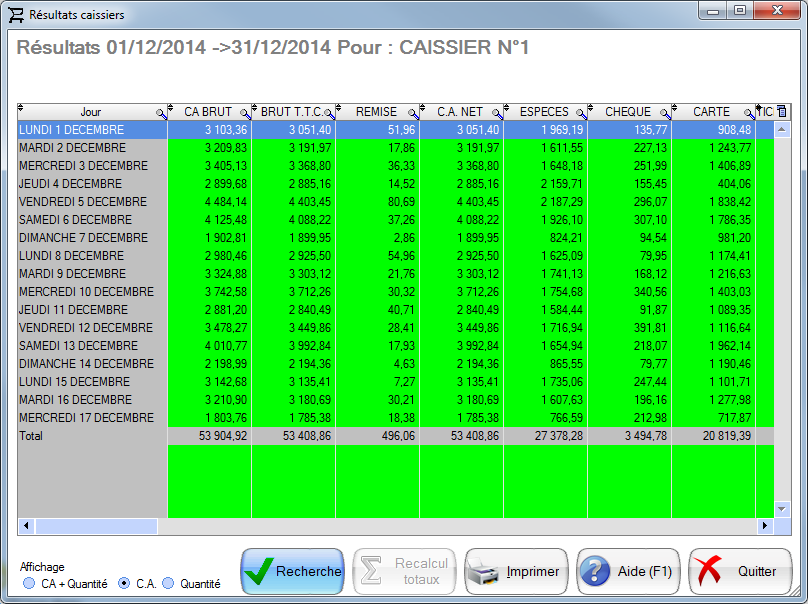Click the copy-to-clipboard icon above the grid

click(x=781, y=112)
